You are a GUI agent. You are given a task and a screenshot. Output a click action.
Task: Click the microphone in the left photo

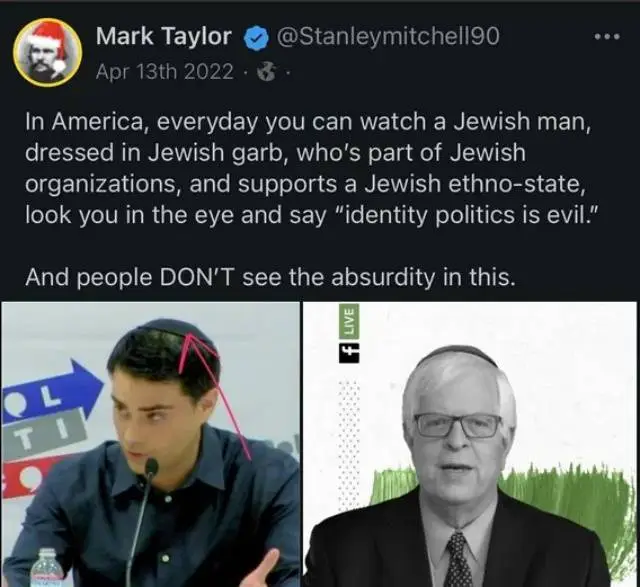[141, 518]
